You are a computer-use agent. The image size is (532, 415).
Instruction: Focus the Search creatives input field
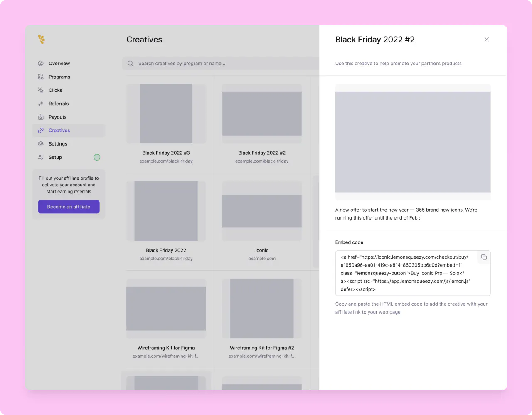(221, 64)
